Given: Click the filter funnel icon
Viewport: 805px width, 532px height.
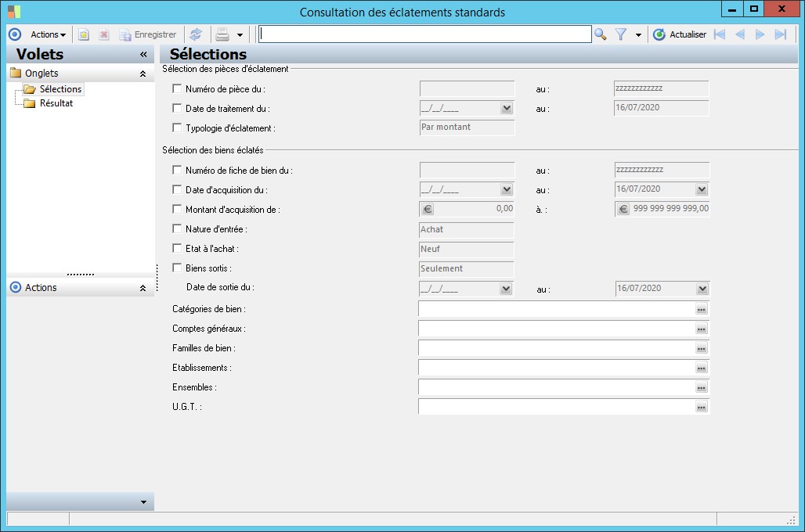Looking at the screenshot, I should pyautogui.click(x=621, y=34).
